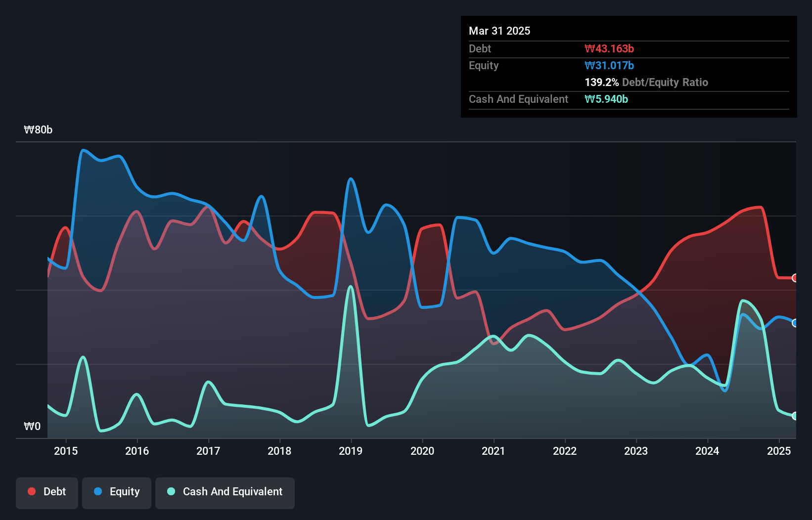
Task: Click the 2020 x-axis label
Action: click(x=422, y=451)
